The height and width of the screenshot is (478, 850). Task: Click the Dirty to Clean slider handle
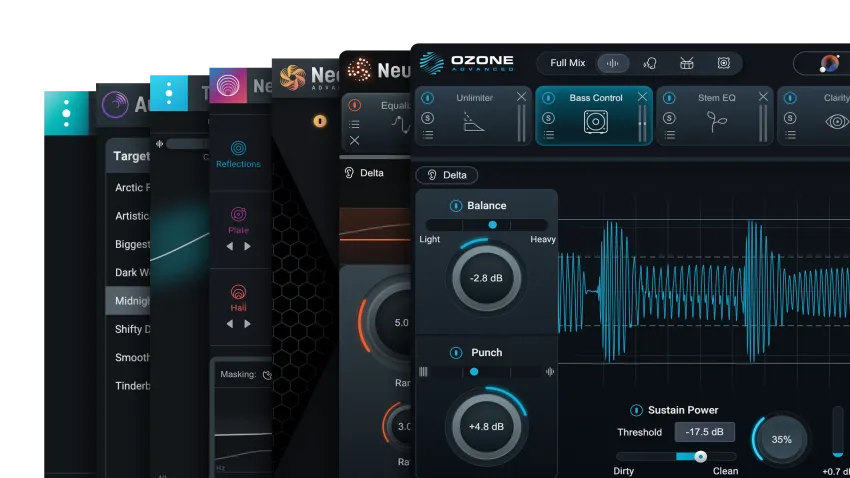pos(700,456)
